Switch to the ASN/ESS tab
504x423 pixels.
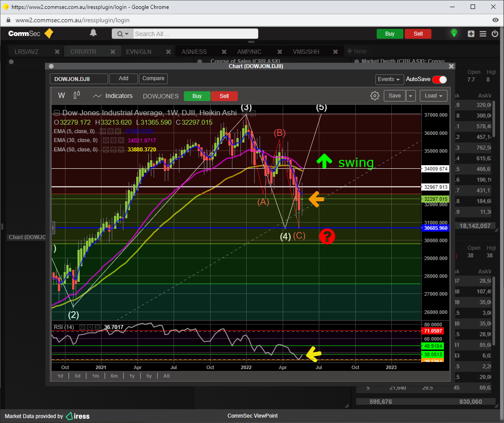[x=194, y=52]
